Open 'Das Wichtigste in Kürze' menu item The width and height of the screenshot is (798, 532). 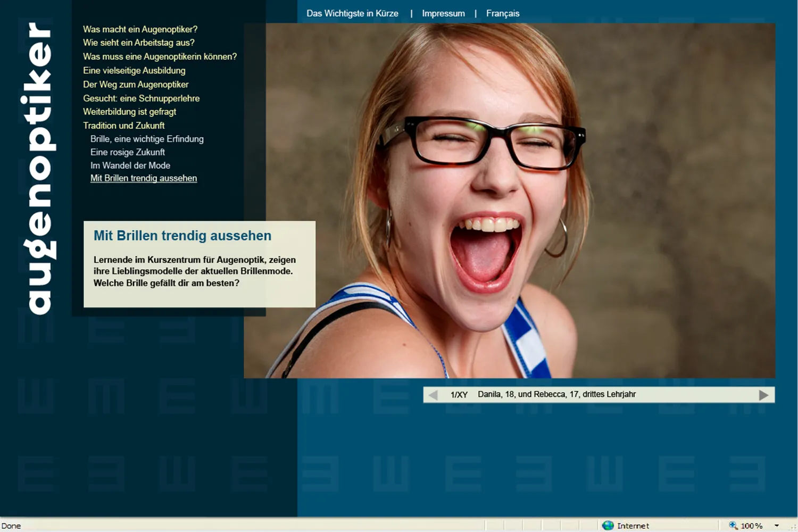point(352,13)
